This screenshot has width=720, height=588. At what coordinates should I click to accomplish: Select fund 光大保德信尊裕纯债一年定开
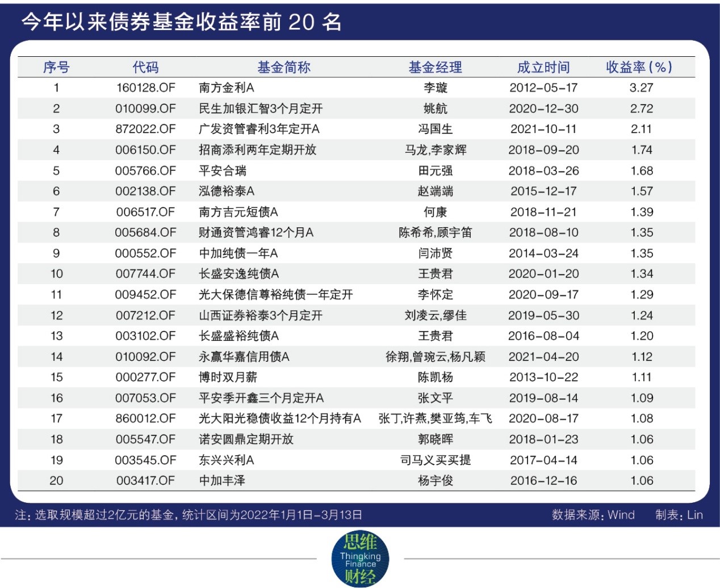(276, 295)
